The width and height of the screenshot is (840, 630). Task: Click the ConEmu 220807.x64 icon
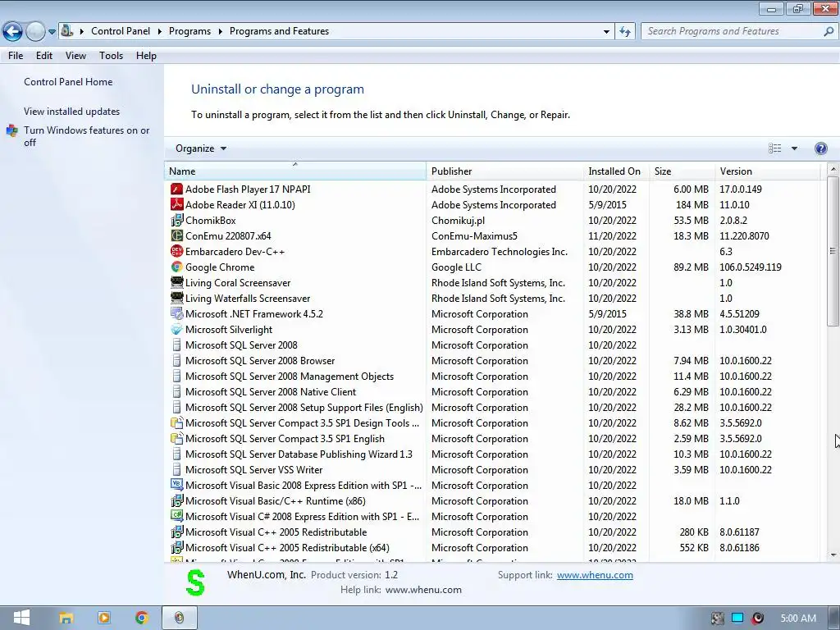(x=176, y=235)
